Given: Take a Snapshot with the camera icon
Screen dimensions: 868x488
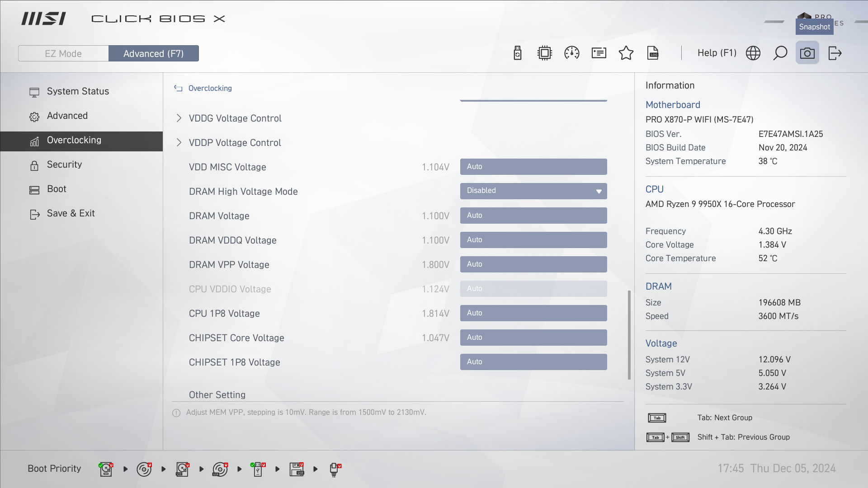Looking at the screenshot, I should point(807,53).
